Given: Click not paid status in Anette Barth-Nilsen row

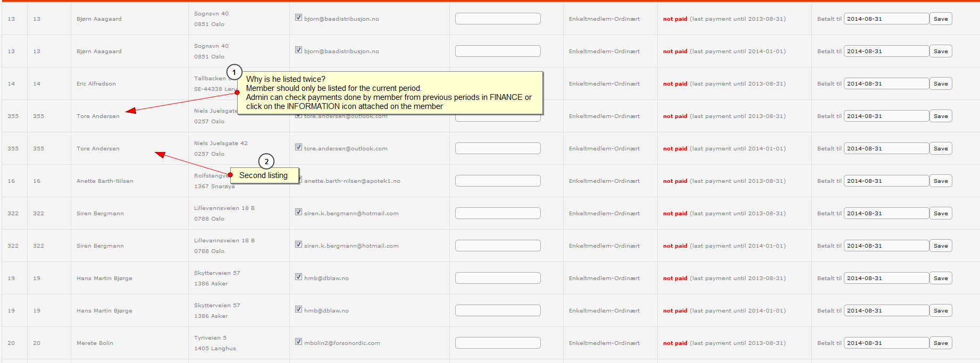Looking at the screenshot, I should click(675, 181).
